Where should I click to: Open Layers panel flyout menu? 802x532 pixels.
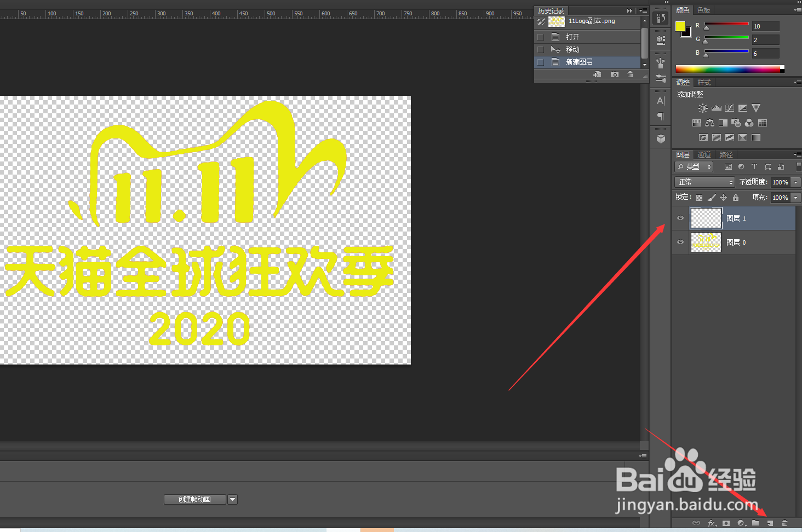tap(797, 155)
